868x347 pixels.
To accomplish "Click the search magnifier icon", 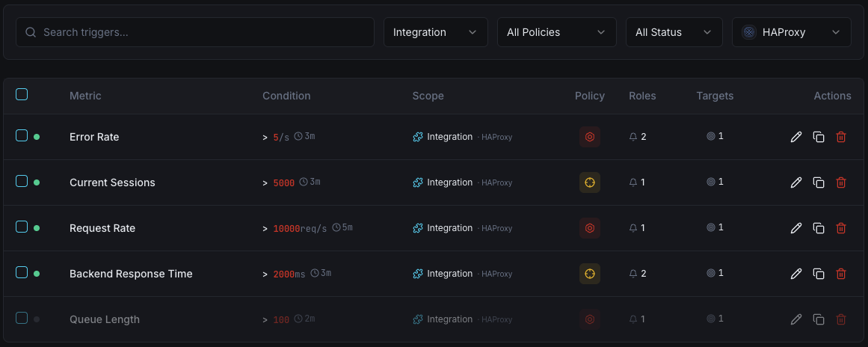I will click(31, 32).
